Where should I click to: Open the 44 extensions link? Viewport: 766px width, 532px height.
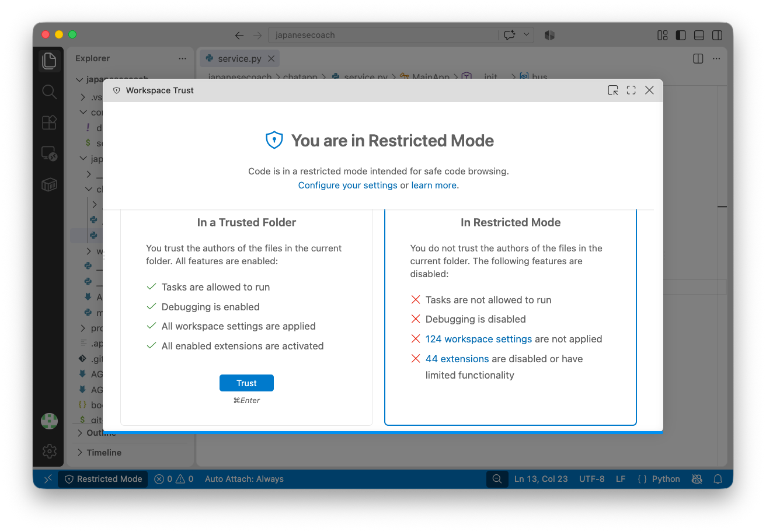pos(457,359)
